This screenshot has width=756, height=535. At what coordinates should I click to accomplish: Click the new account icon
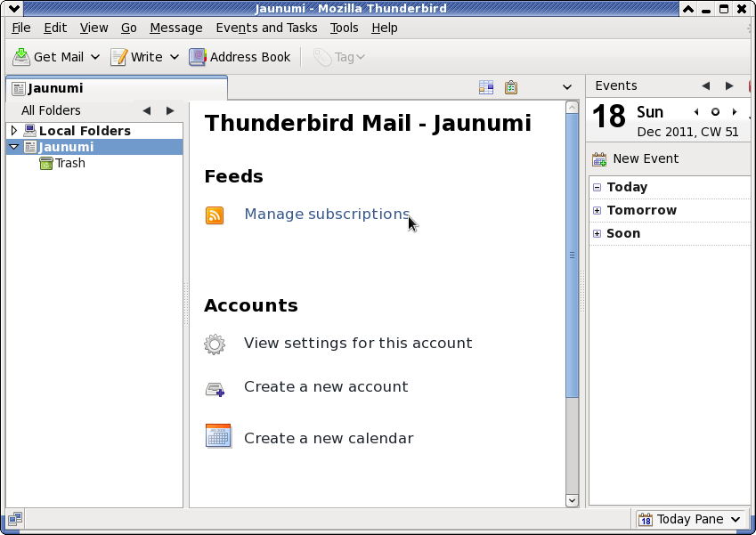tap(215, 389)
